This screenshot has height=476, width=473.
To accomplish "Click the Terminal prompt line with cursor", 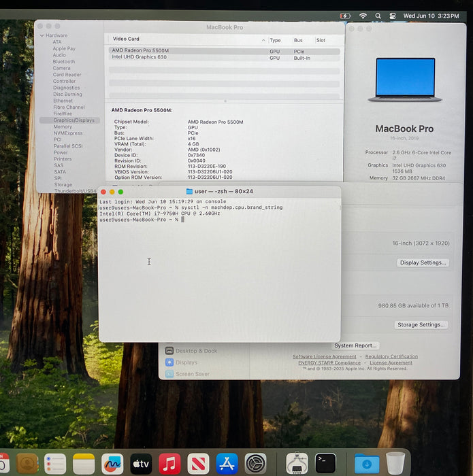I will [142, 220].
